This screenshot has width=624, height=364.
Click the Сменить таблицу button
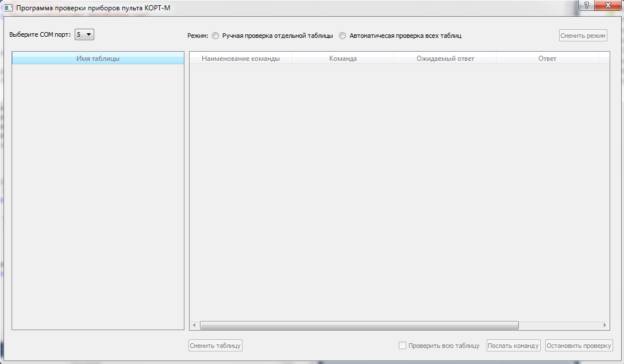(215, 345)
